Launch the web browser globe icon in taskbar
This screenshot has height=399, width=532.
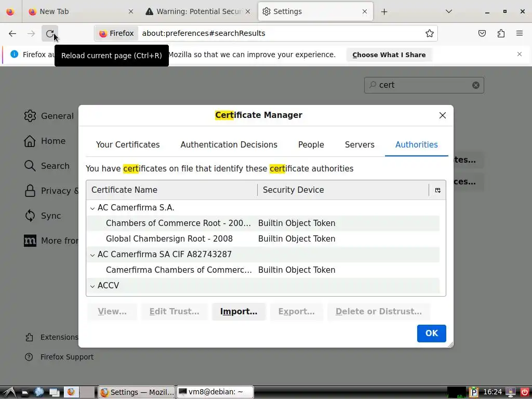pos(39,392)
